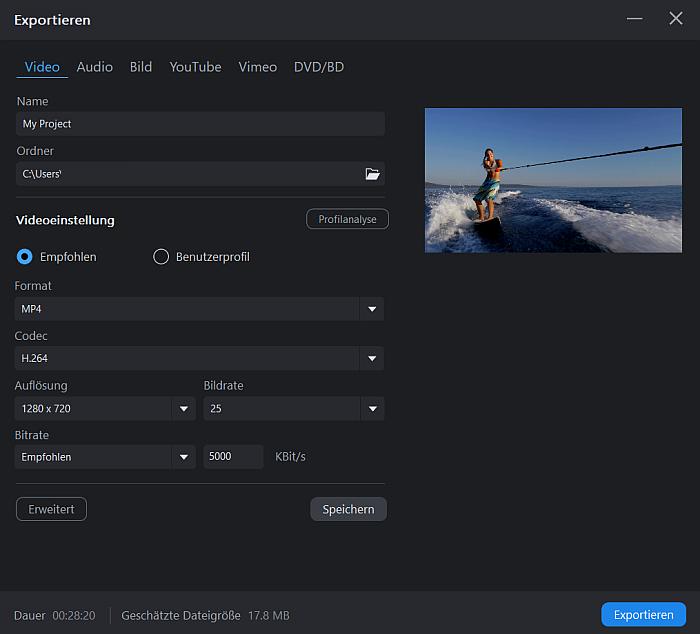Expand the Bitrate Empfohlen dropdown

tap(184, 457)
